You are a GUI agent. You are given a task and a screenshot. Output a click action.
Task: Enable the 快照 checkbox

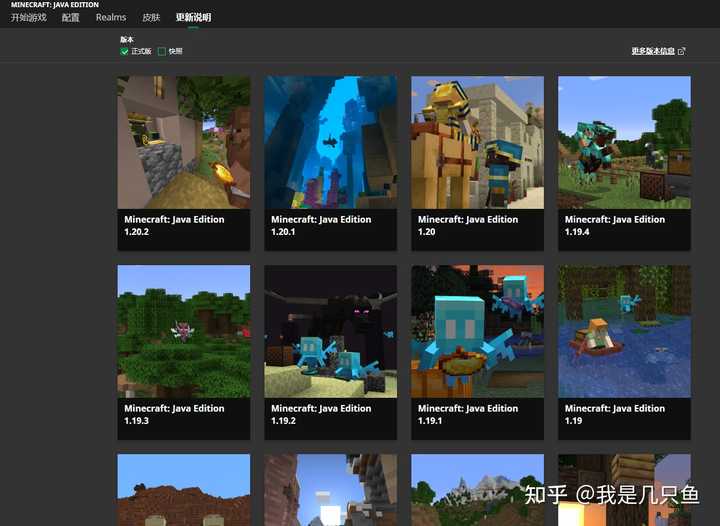click(x=162, y=51)
